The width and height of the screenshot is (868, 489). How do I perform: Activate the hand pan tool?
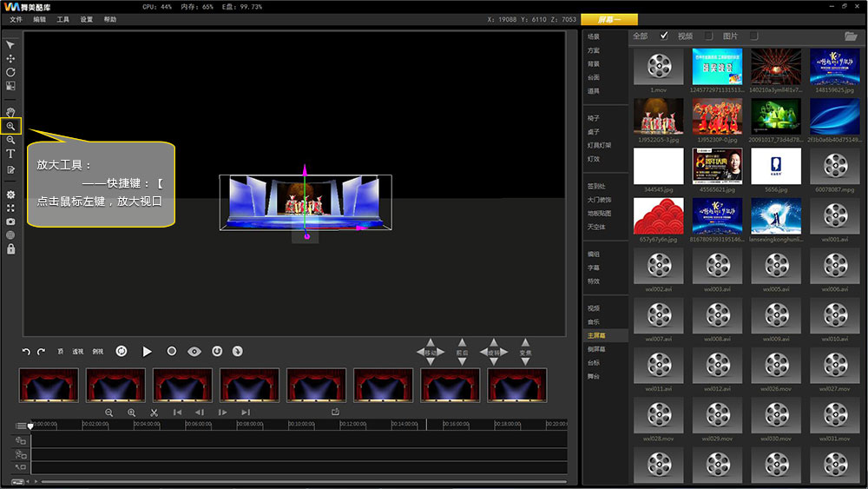10,112
